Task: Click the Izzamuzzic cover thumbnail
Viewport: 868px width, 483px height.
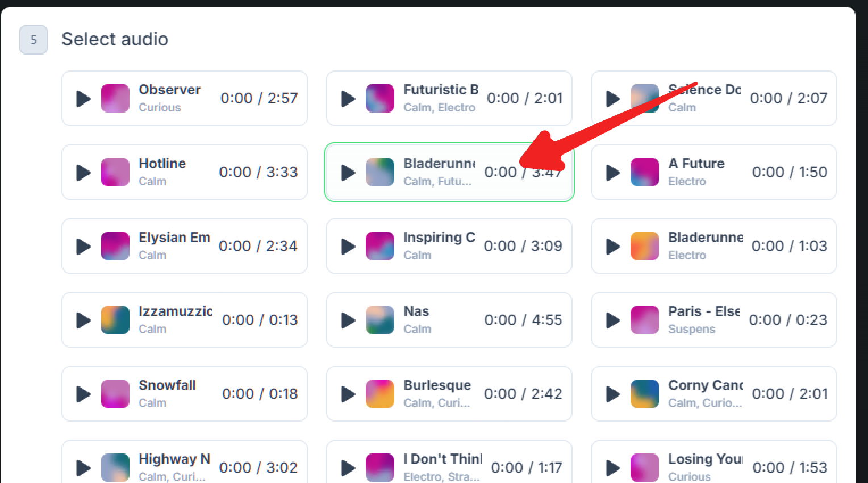Action: (115, 320)
